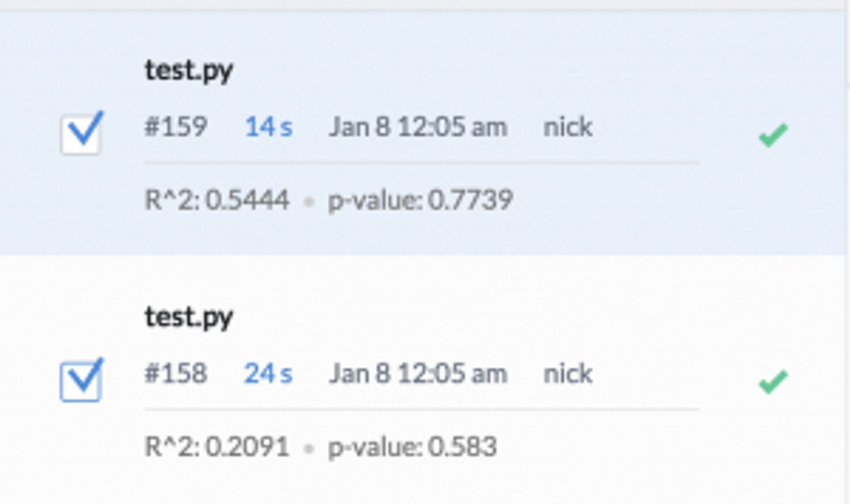The image size is (850, 504).
Task: Click the author nick on run #158
Action: (567, 374)
